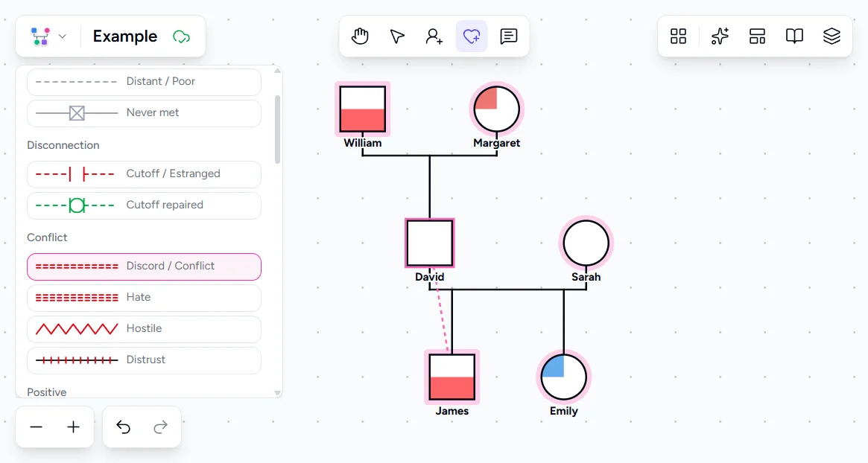Toggle the add relationship heart tool
The image size is (868, 463).
click(472, 36)
